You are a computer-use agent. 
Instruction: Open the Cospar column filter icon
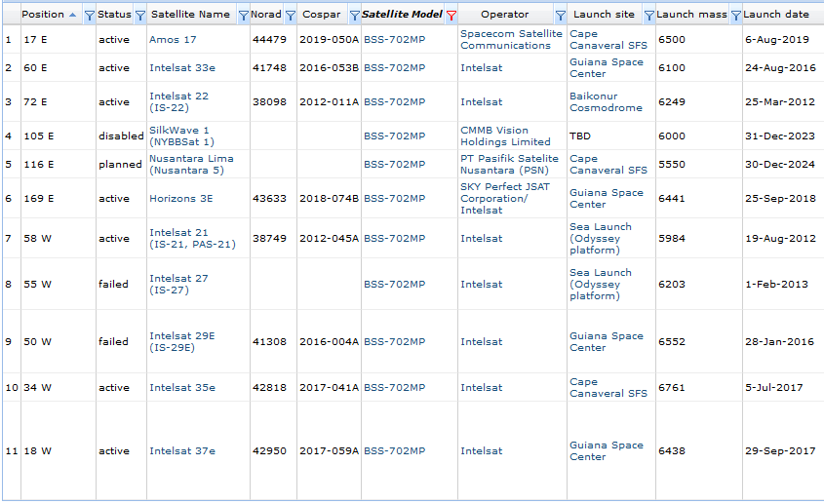355,16
